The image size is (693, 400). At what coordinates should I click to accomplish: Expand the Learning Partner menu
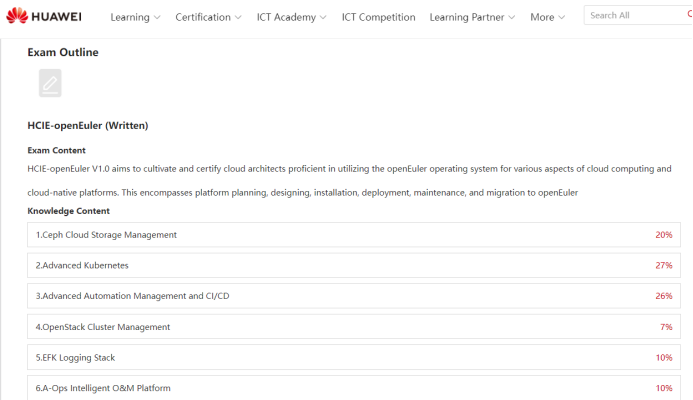(472, 17)
